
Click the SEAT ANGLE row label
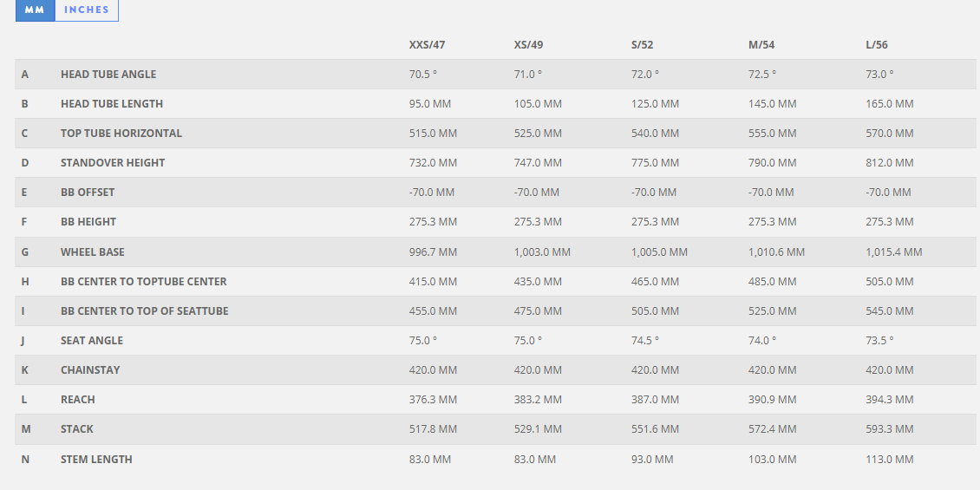click(x=92, y=341)
